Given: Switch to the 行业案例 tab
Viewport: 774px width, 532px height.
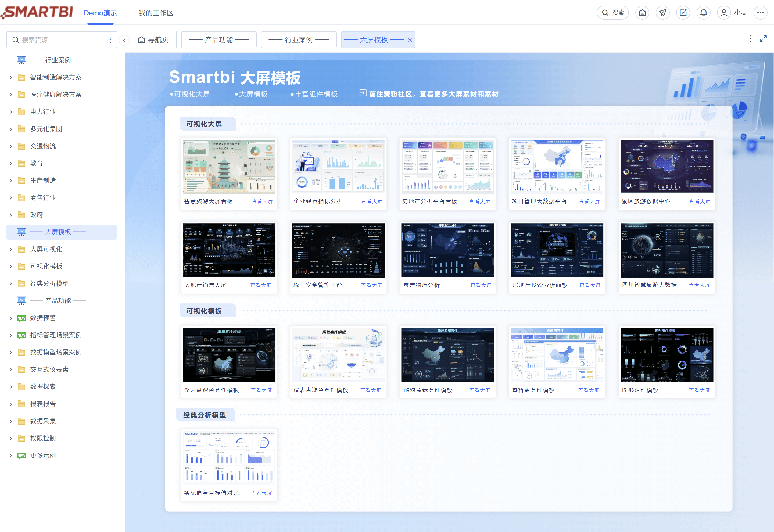Looking at the screenshot, I should point(299,40).
